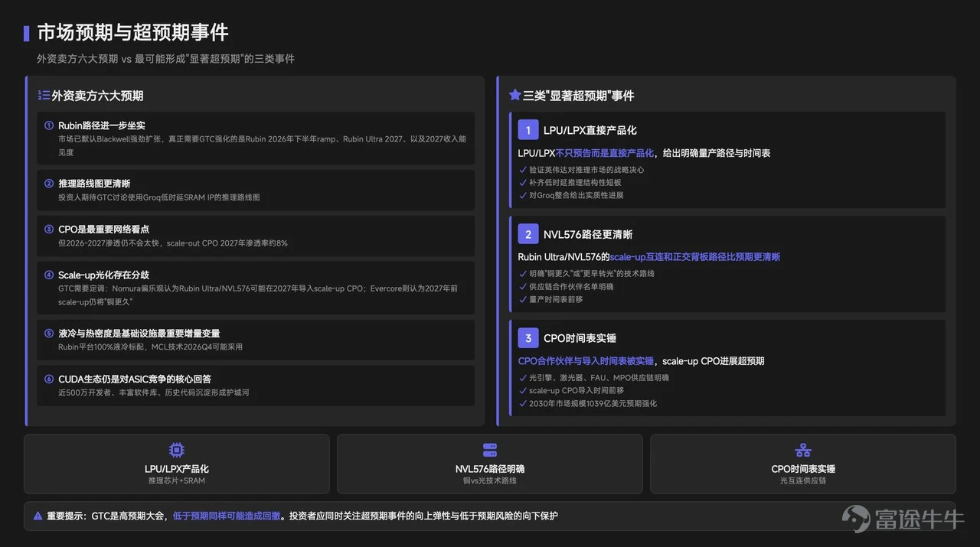Screen dimensions: 980x547
Task: Click the text 近500万开发者、丰富软件库
Action: pos(153,393)
